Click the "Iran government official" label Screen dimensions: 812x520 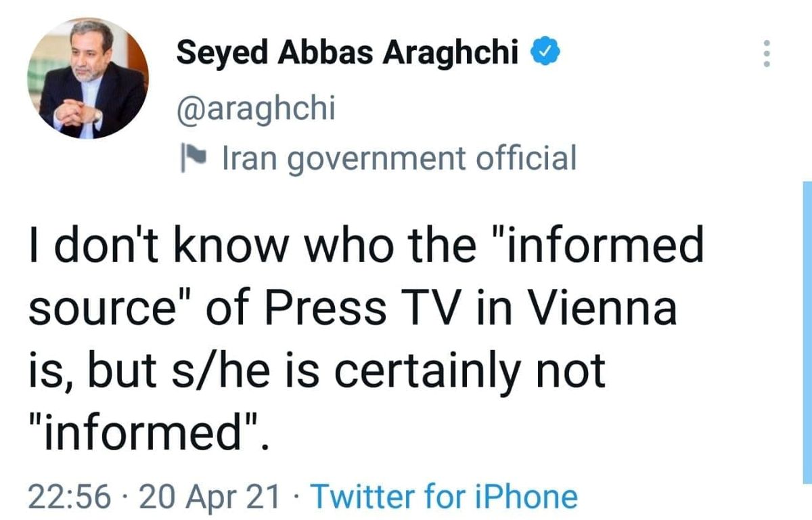pos(399,158)
